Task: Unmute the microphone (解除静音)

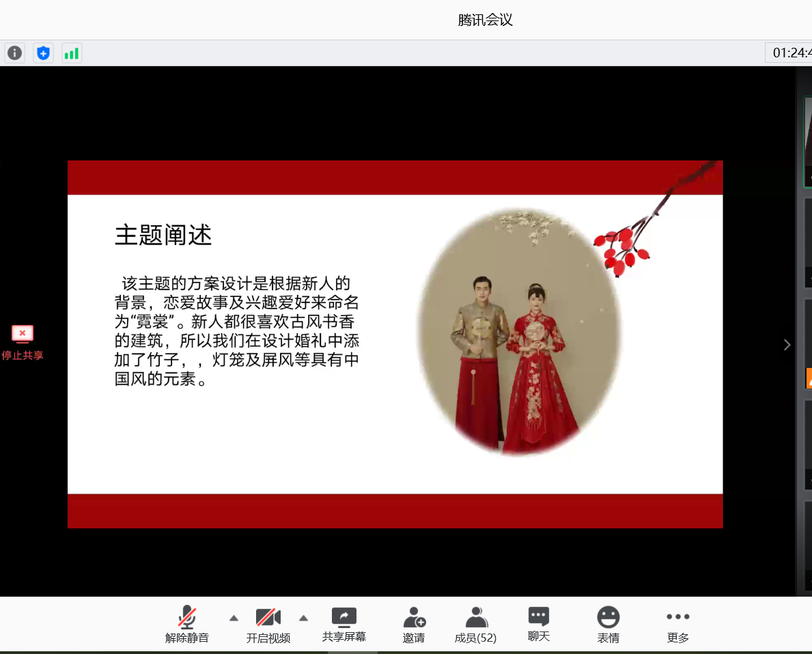Action: [x=187, y=624]
